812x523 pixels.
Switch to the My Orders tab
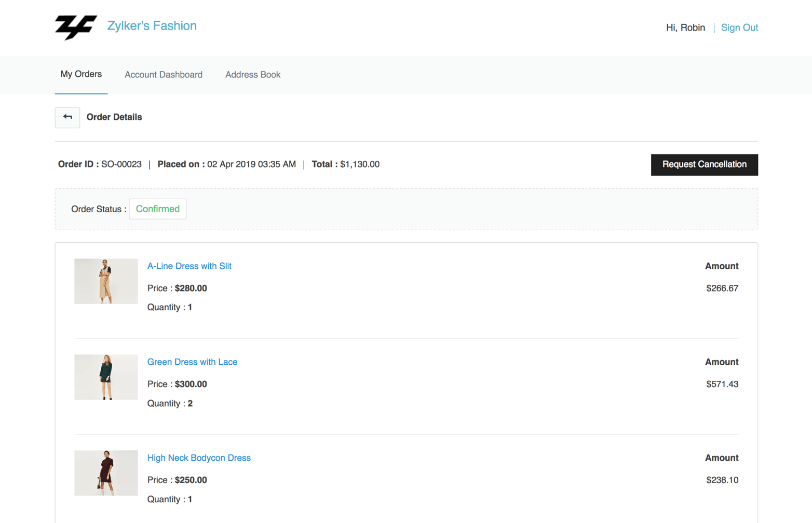coord(81,74)
